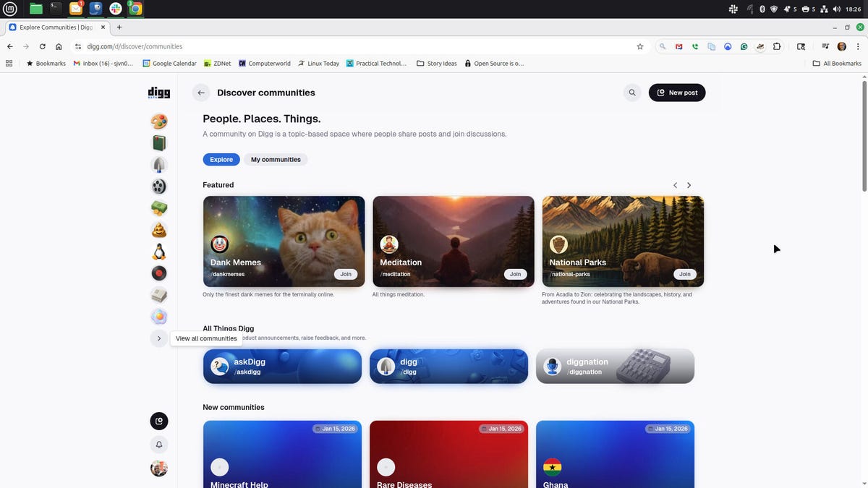868x488 pixels.
Task: Click the New post button
Action: (676, 92)
